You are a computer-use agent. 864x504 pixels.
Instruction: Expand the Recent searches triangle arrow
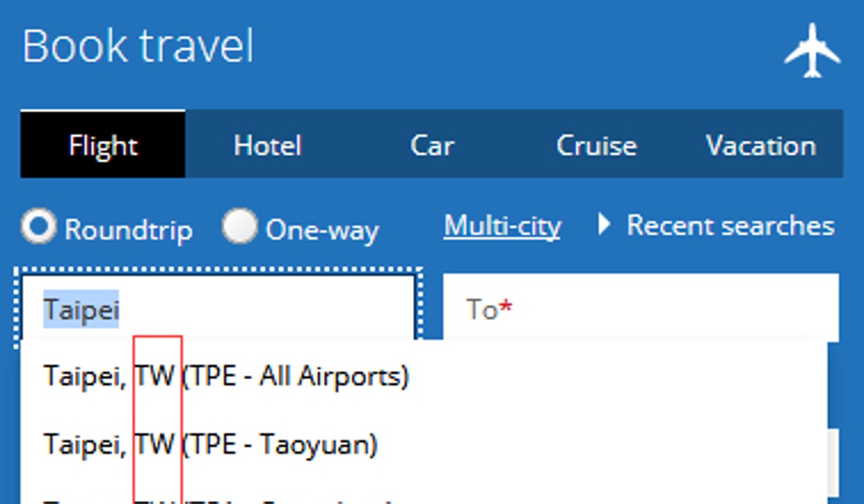(x=605, y=225)
